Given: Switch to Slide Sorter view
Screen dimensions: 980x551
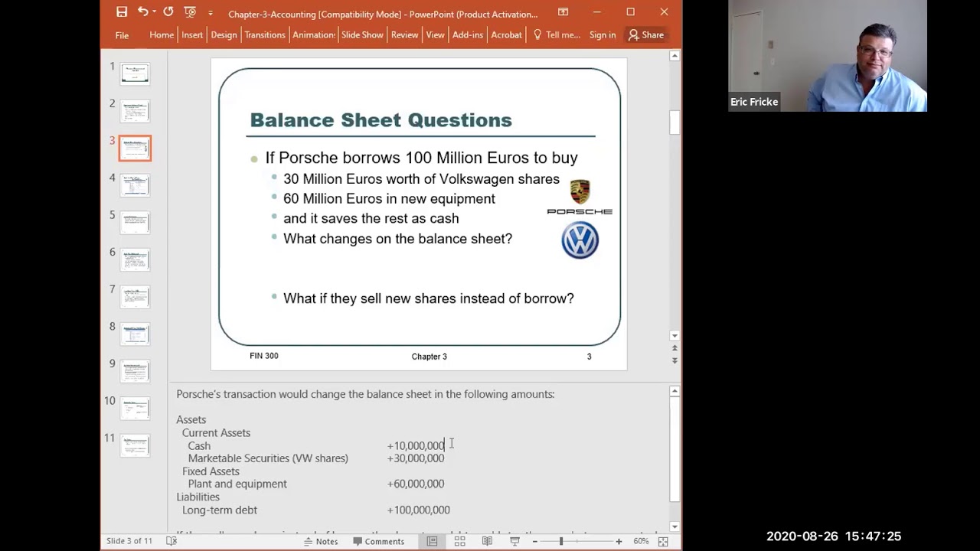Looking at the screenshot, I should (x=459, y=541).
